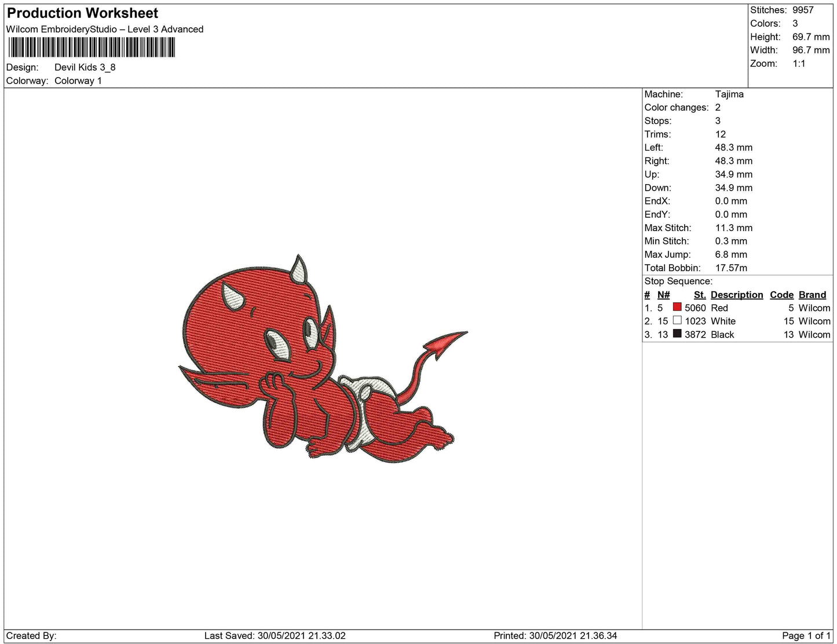This screenshot has width=837, height=644.
Task: Click the design name "Devil Kids 3_8"
Action: click(x=85, y=67)
